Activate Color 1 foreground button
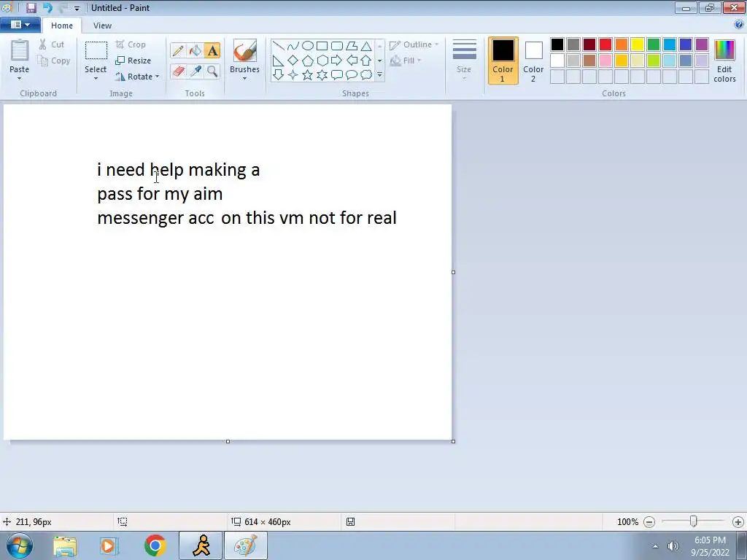 (x=503, y=61)
